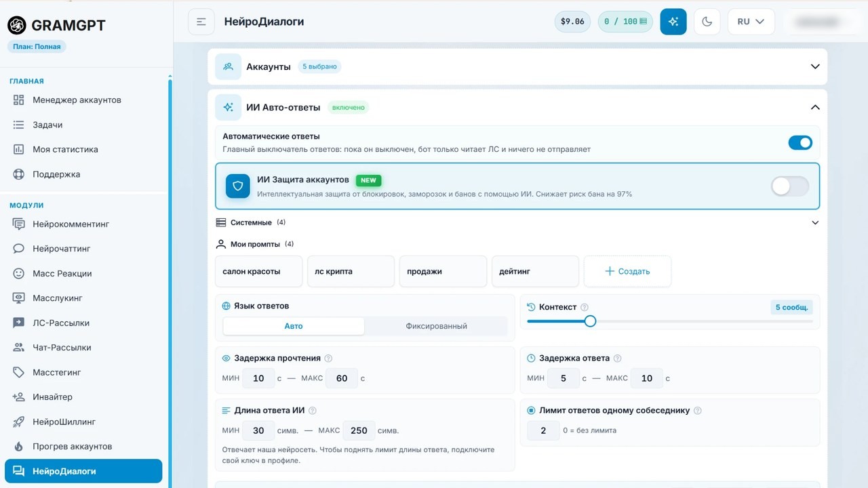Screen dimensions: 868x488
Task: Click the sparkle AI button in header
Action: pyautogui.click(x=673, y=22)
